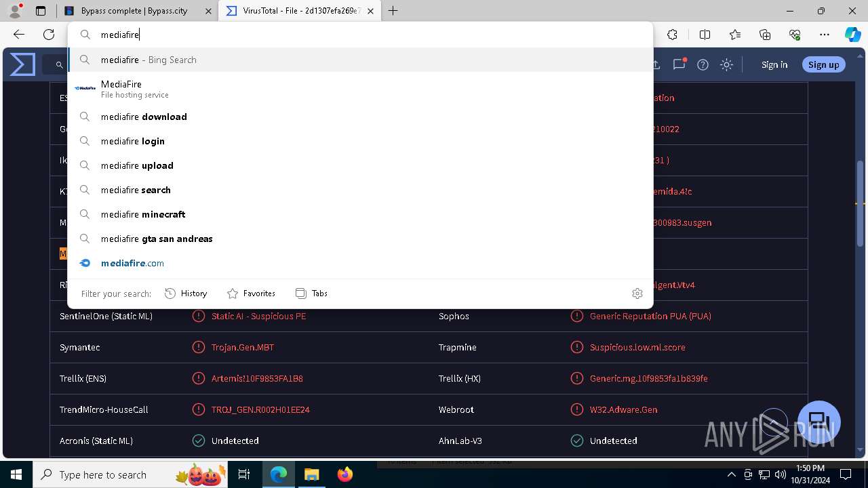The height and width of the screenshot is (488, 868).
Task: Click the page vertical scrollbar thumb
Action: 861,203
